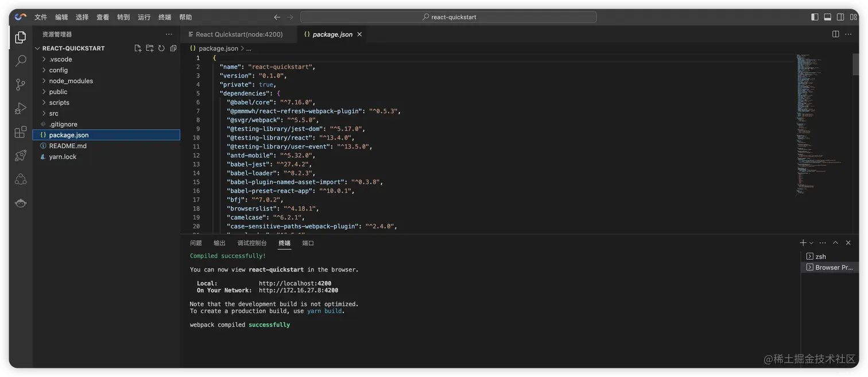Click the react-quickstart command center search box
Image resolution: width=868 pixels, height=377 pixels.
(448, 17)
